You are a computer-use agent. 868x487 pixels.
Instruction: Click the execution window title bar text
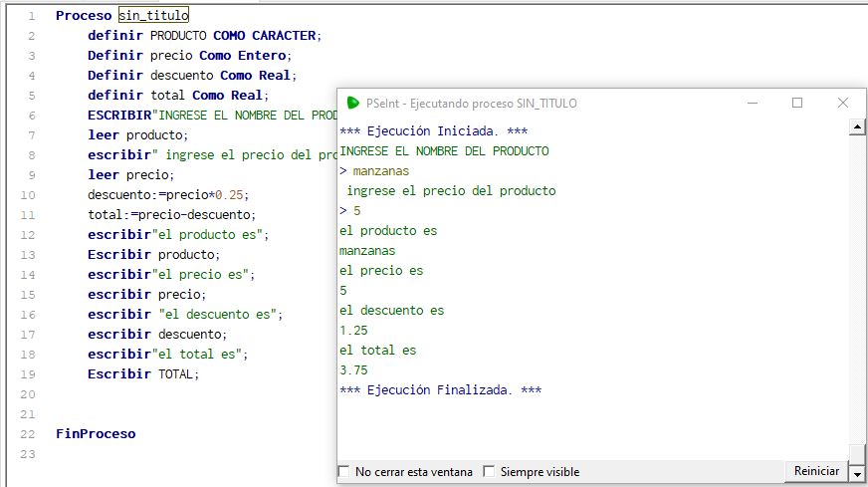[471, 103]
